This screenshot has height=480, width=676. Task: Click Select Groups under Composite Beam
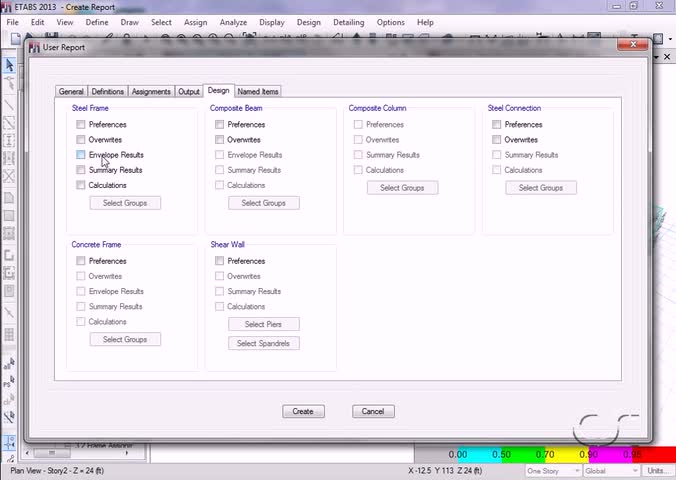(x=264, y=203)
